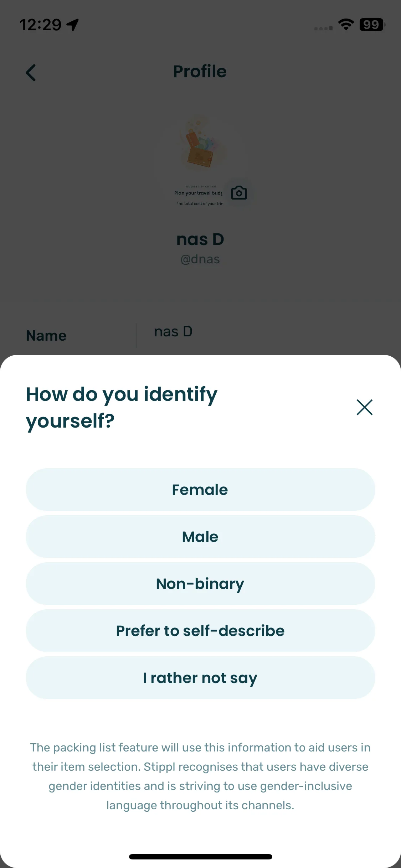Tap the nas D display name heading
Screen dimensions: 401x868
(x=200, y=239)
